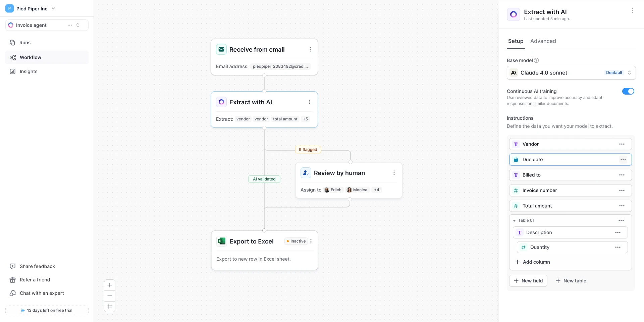The width and height of the screenshot is (644, 322).
Task: Toggle Continuous AI training switch
Action: click(628, 91)
